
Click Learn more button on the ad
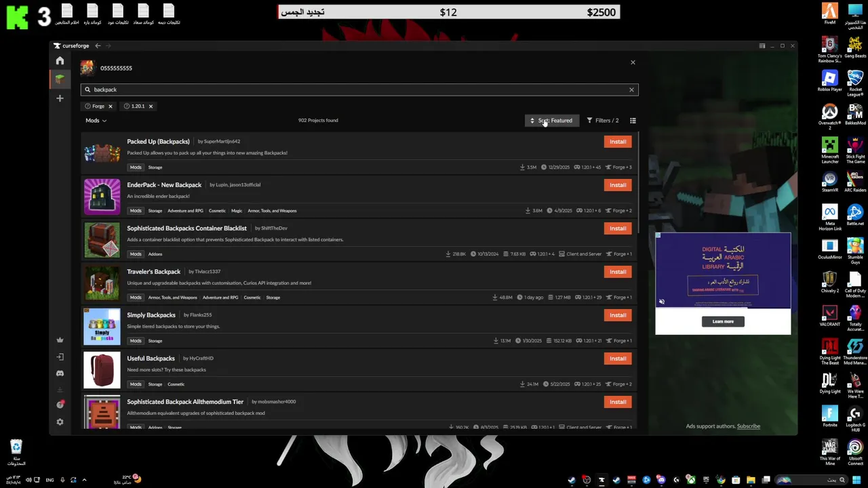(723, 322)
